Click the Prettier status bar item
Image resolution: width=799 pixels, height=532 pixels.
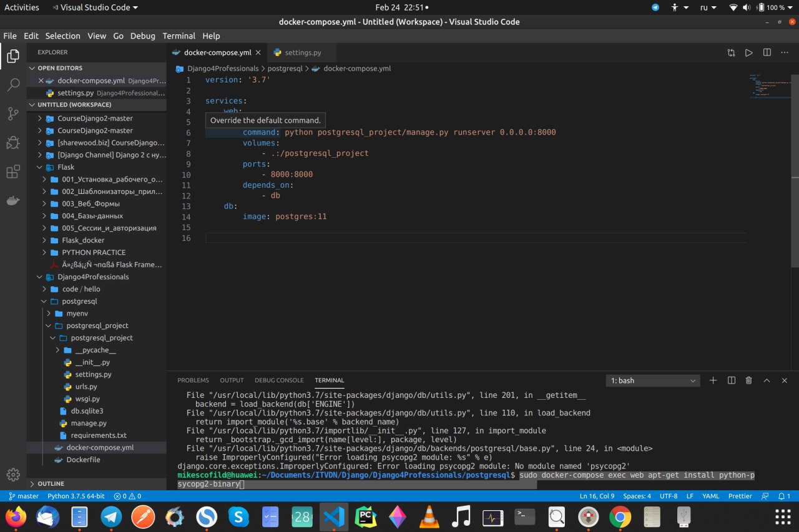[x=740, y=496]
